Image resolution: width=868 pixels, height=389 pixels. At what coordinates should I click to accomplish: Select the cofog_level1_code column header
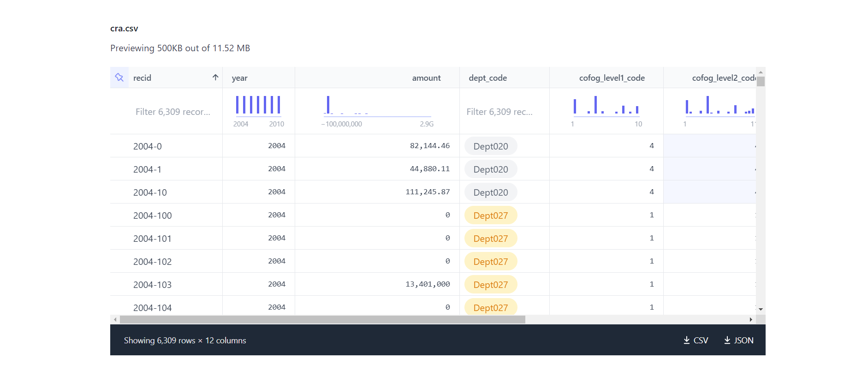[x=612, y=78]
